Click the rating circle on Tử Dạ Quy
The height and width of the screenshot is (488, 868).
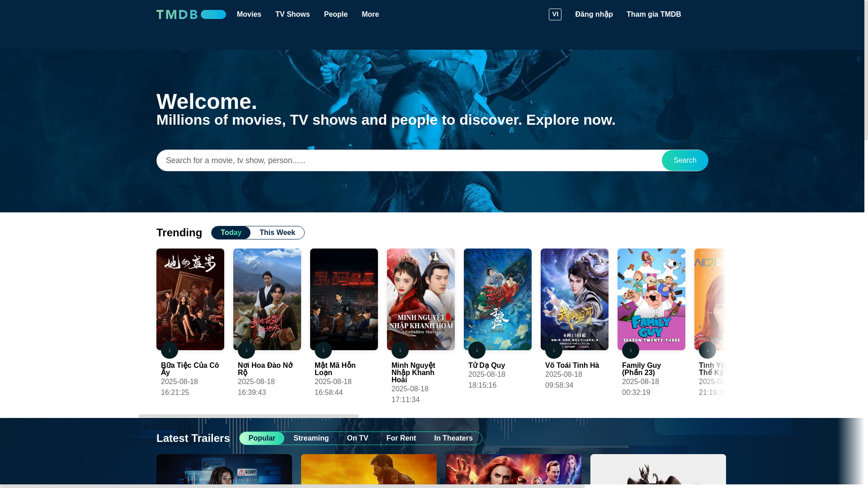point(477,350)
